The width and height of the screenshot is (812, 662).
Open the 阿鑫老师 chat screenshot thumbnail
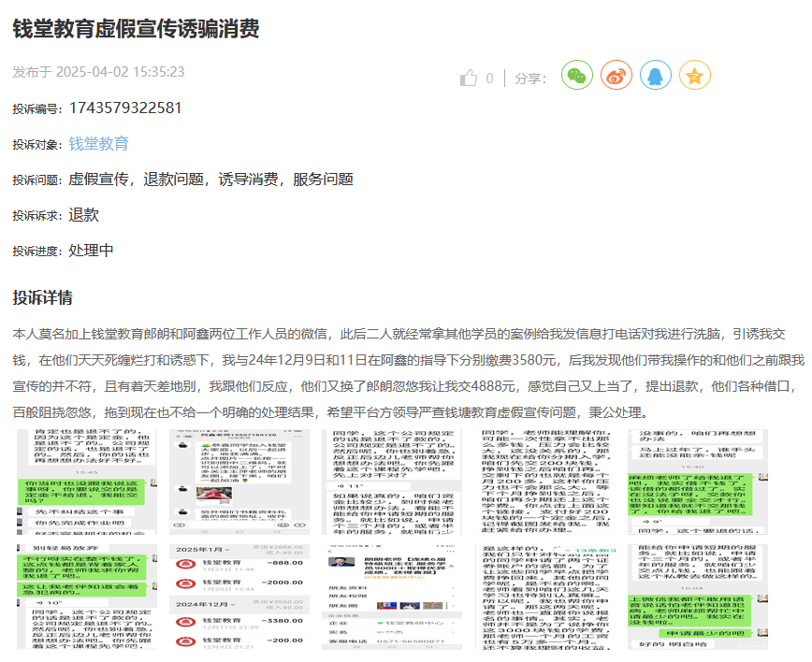coord(239,482)
